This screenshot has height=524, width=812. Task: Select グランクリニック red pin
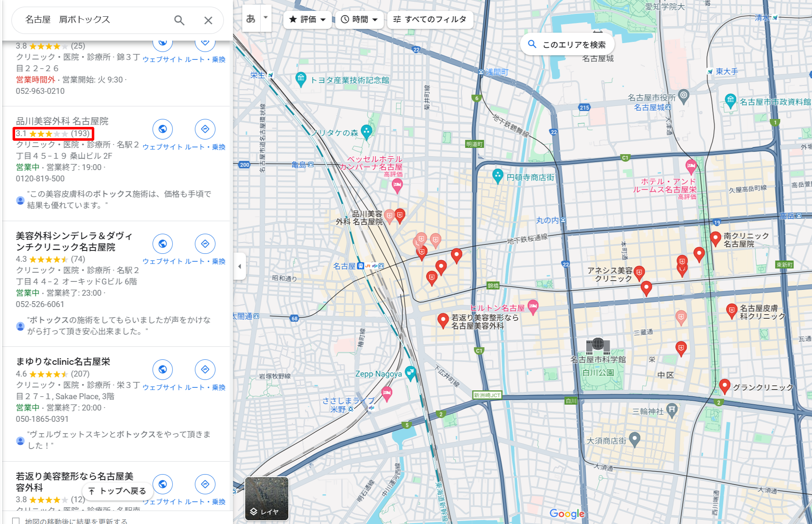(725, 386)
